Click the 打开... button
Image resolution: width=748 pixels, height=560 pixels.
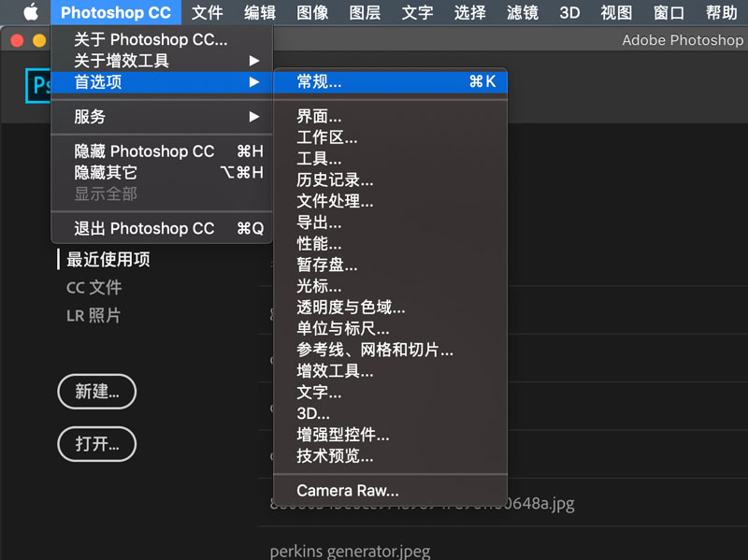tap(97, 444)
